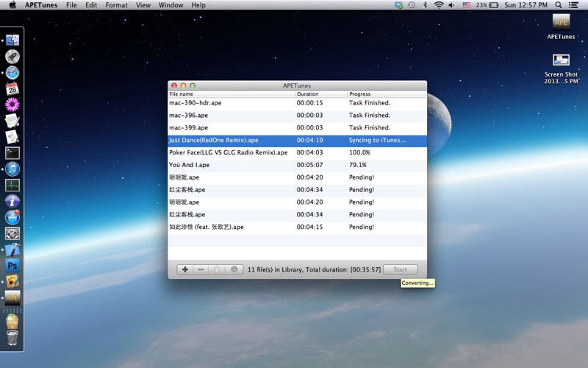Click the gear utility icon in Dock
The image size is (588, 368).
click(x=12, y=233)
